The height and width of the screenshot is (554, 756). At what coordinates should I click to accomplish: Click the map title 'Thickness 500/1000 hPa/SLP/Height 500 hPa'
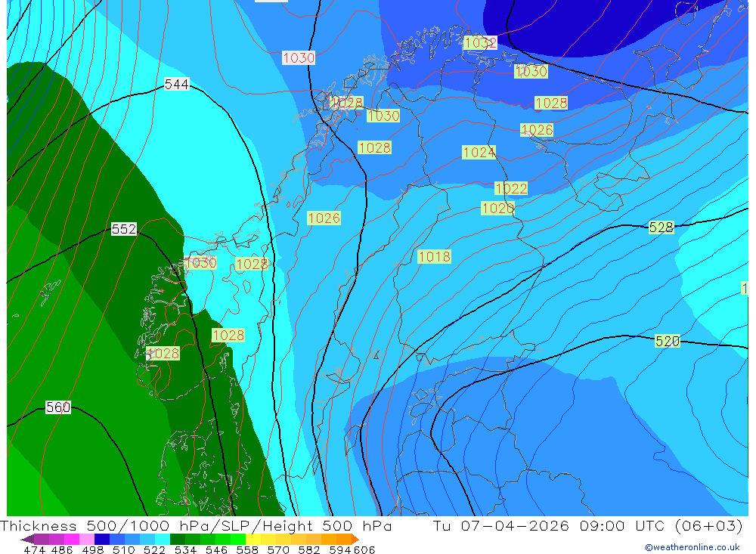point(196,525)
